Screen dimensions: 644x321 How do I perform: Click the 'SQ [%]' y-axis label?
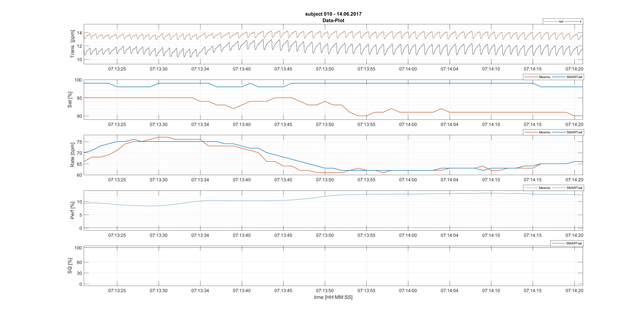click(x=70, y=266)
